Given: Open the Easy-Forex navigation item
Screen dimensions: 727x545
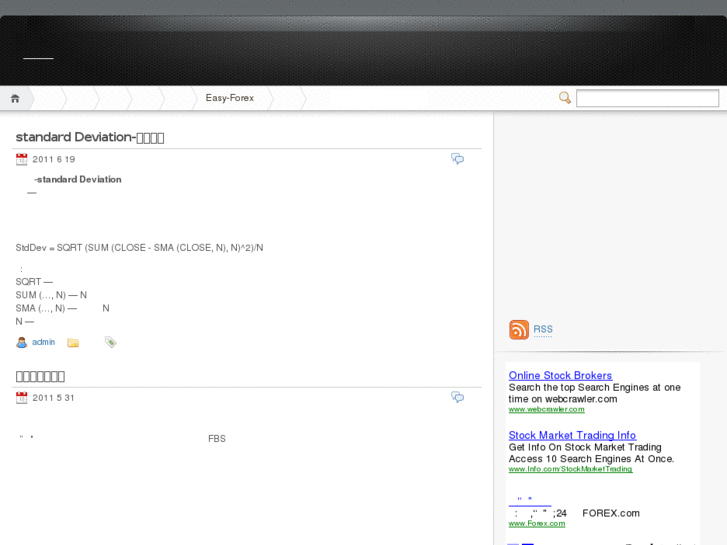Looking at the screenshot, I should (230, 98).
